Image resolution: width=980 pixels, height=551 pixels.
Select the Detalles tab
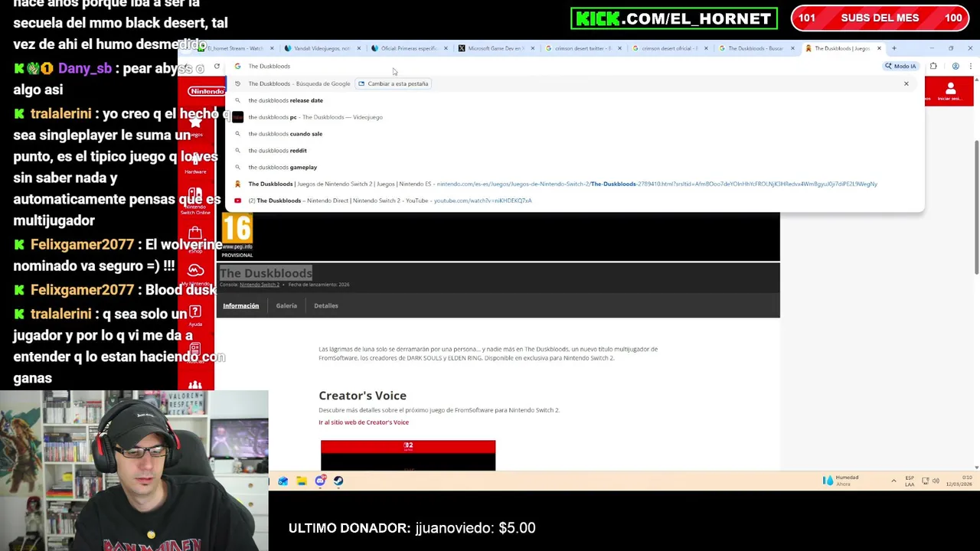click(x=326, y=306)
